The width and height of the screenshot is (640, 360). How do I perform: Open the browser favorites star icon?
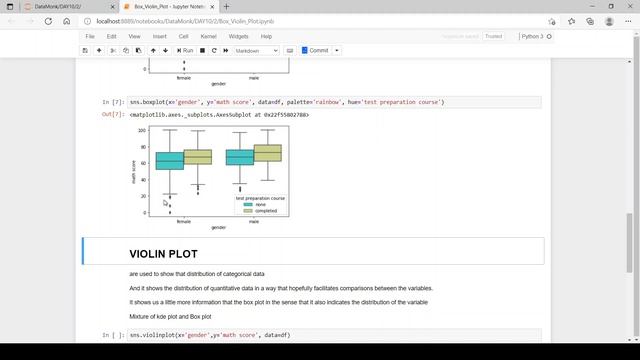[x=571, y=21]
